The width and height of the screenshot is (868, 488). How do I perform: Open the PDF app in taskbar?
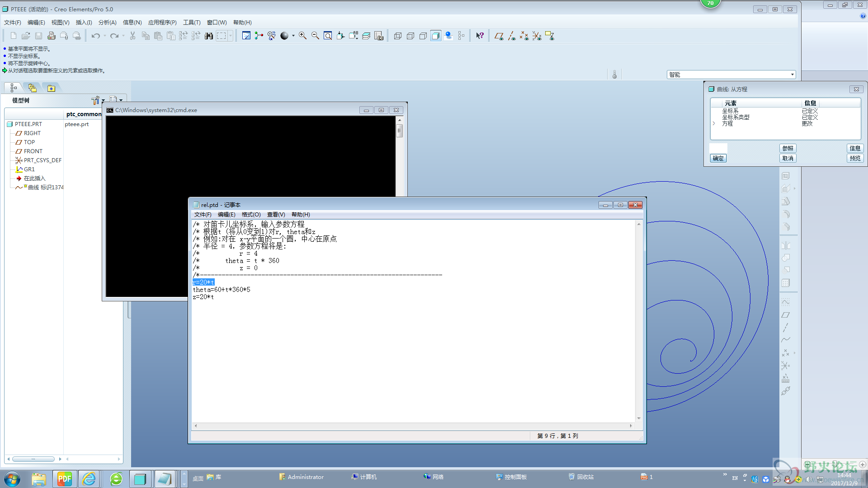[x=65, y=479]
